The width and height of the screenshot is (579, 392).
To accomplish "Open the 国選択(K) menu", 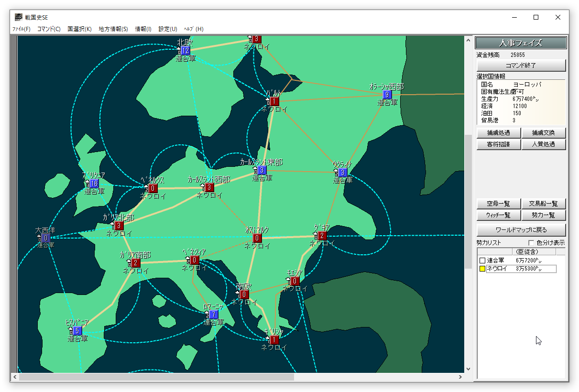I will click(x=79, y=29).
